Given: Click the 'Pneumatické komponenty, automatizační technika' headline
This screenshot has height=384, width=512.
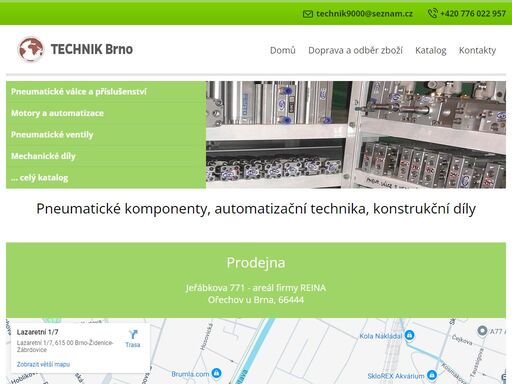Looking at the screenshot, I should tap(256, 209).
